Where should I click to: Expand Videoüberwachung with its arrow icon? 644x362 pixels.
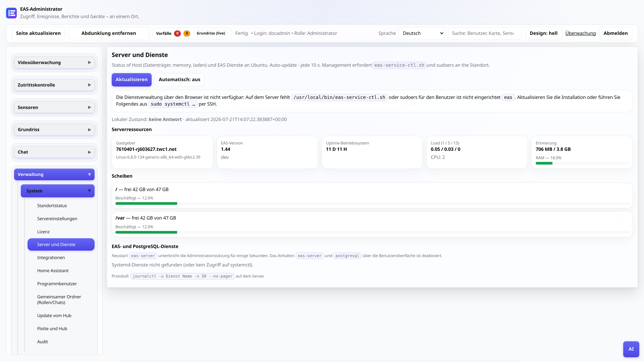90,63
